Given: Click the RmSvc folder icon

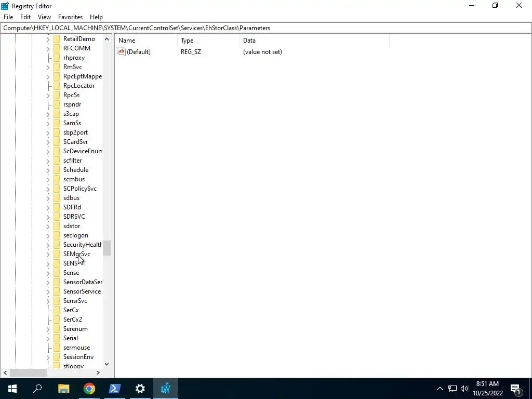Looking at the screenshot, I should (57, 67).
